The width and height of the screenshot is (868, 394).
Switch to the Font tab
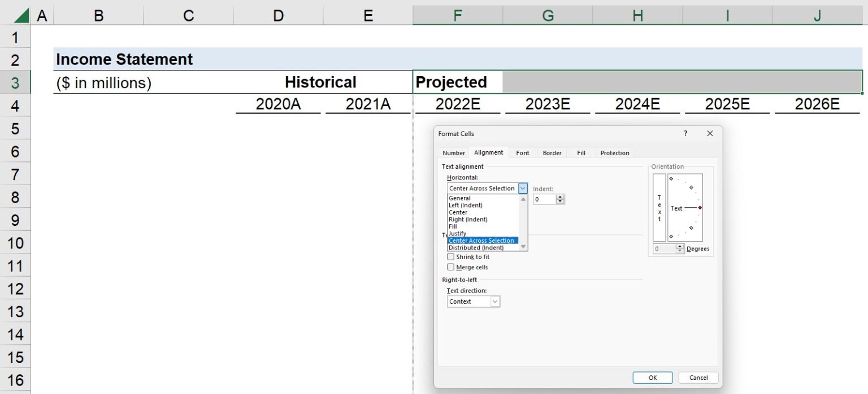522,152
